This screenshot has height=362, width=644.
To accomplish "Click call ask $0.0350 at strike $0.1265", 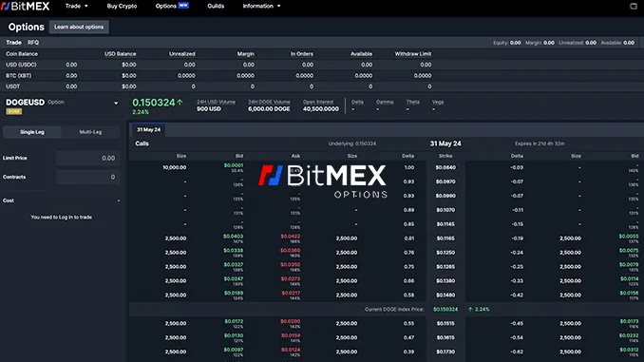I will point(291,265).
